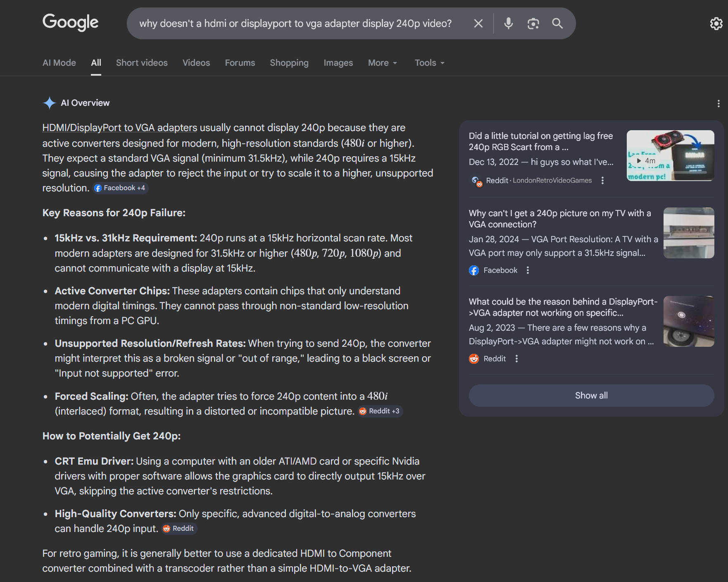The width and height of the screenshot is (728, 582).
Task: Click Show all sources button
Action: [x=591, y=396]
